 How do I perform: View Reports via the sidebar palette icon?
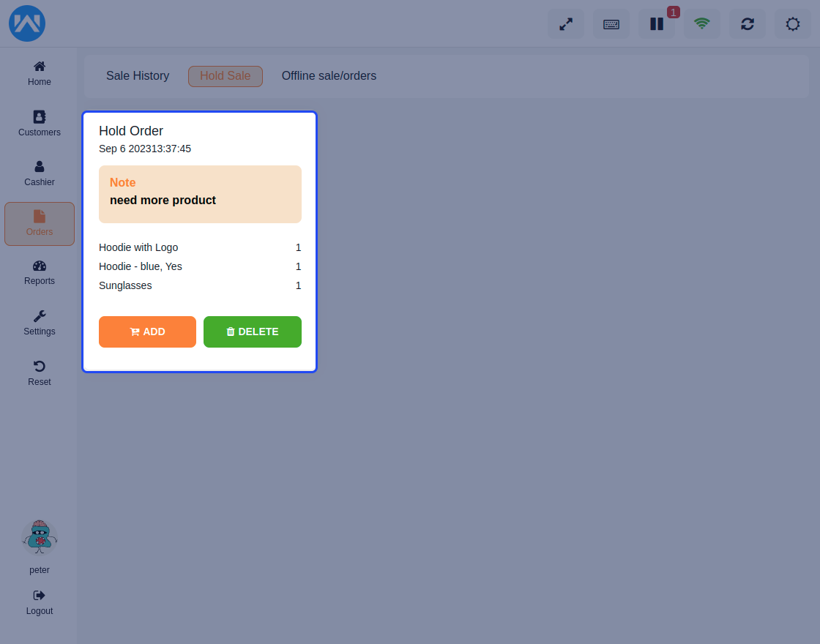click(39, 272)
